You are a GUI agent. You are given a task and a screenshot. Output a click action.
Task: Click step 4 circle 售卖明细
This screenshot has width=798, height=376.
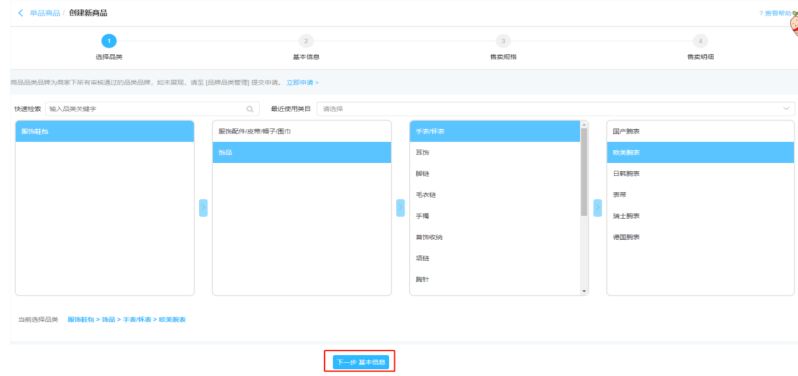(x=700, y=41)
